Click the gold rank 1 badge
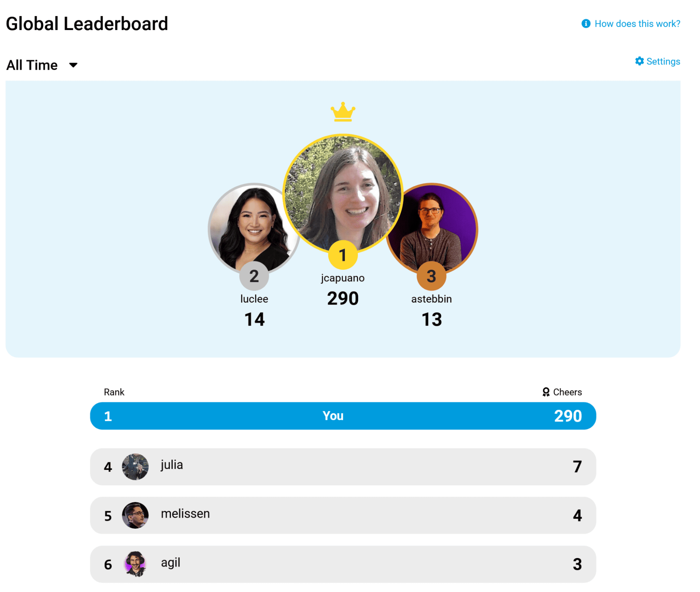 coord(343,255)
